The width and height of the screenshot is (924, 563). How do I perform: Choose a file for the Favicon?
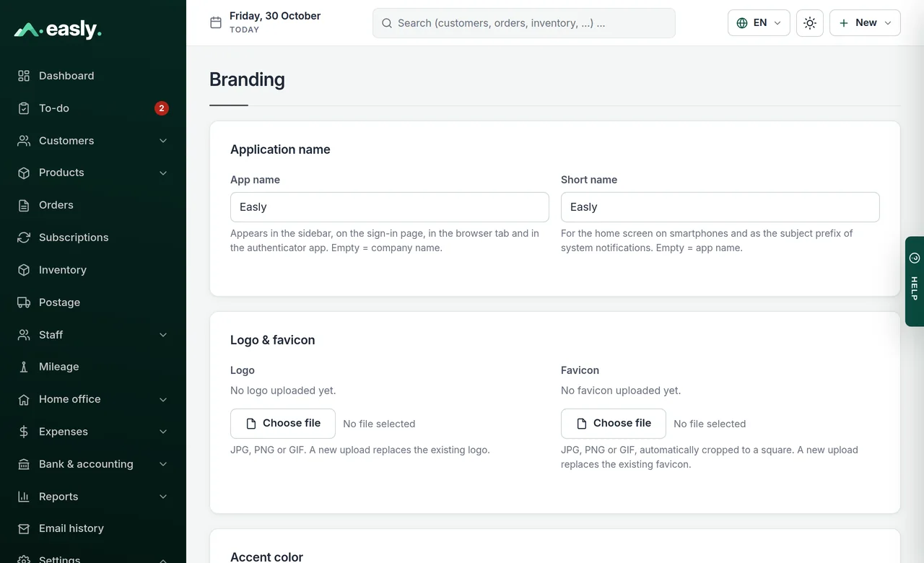point(614,424)
